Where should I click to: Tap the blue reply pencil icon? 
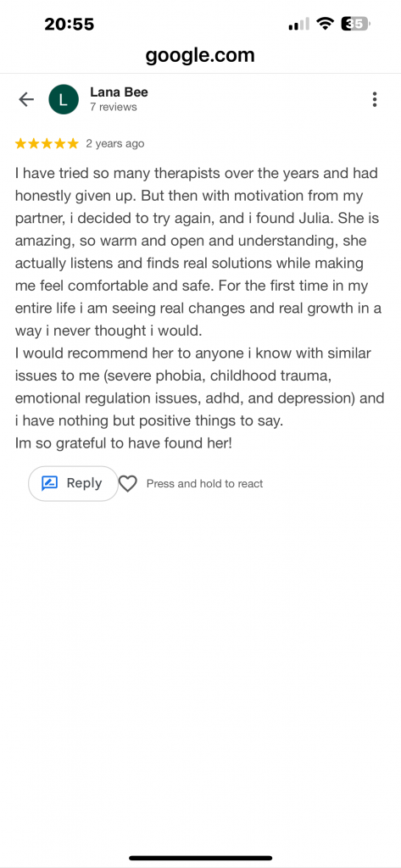(x=50, y=484)
